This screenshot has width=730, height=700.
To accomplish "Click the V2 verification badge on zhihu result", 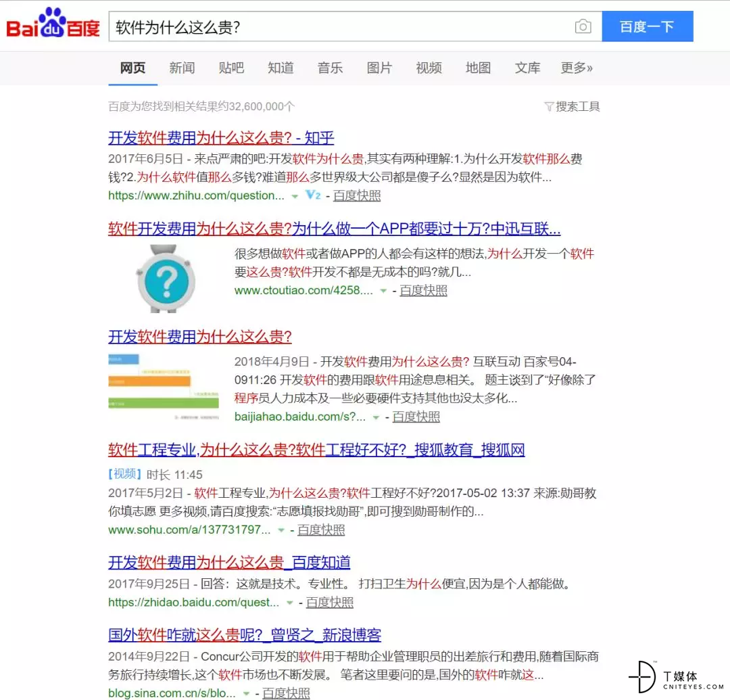I will pyautogui.click(x=313, y=195).
